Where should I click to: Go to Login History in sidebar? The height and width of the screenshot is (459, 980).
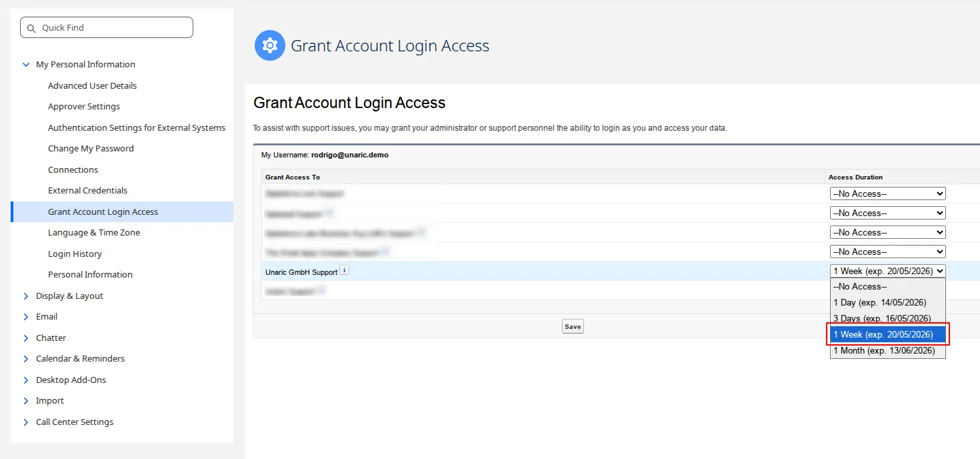(75, 254)
